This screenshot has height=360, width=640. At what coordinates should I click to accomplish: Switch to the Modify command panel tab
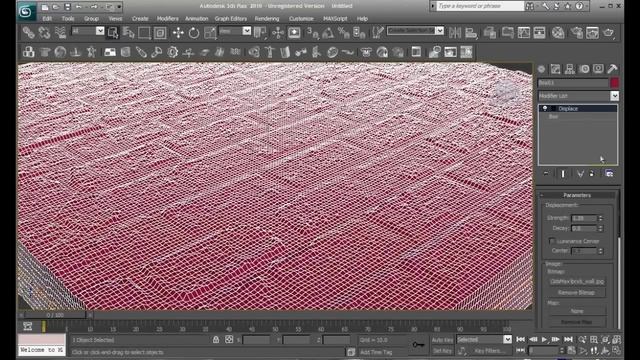tap(556, 69)
